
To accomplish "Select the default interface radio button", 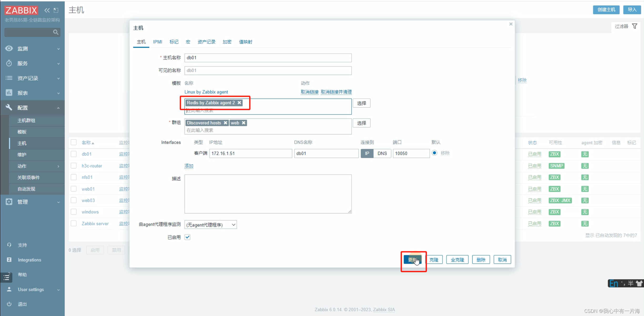I will [434, 153].
